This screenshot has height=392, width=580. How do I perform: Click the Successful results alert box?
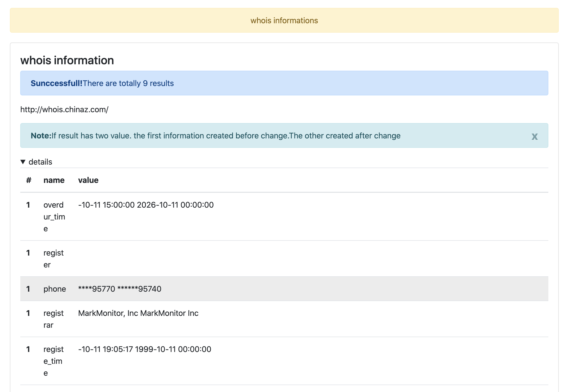pyautogui.click(x=284, y=83)
